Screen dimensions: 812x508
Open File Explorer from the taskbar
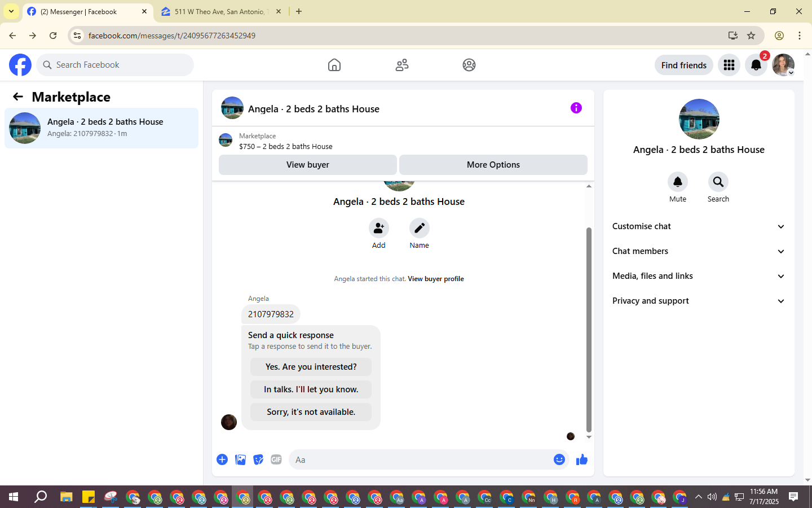(67, 497)
